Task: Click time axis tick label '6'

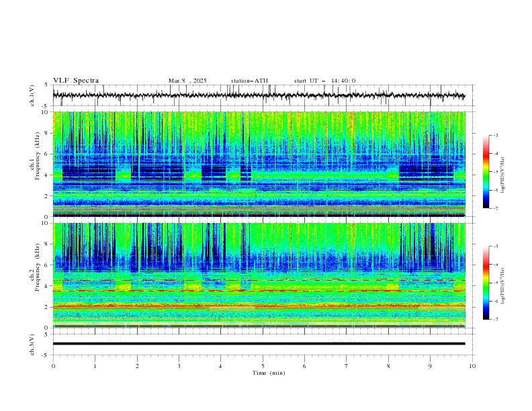Action: point(304,366)
